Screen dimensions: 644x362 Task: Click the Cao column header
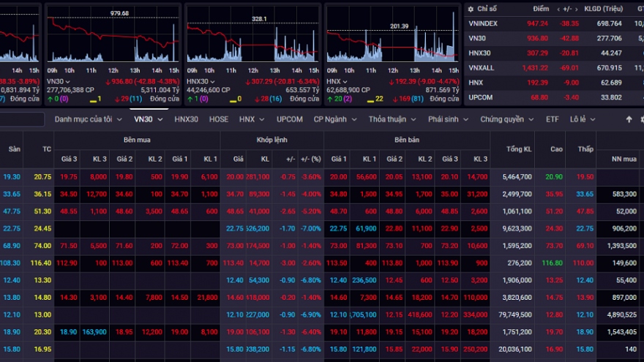[x=556, y=148]
